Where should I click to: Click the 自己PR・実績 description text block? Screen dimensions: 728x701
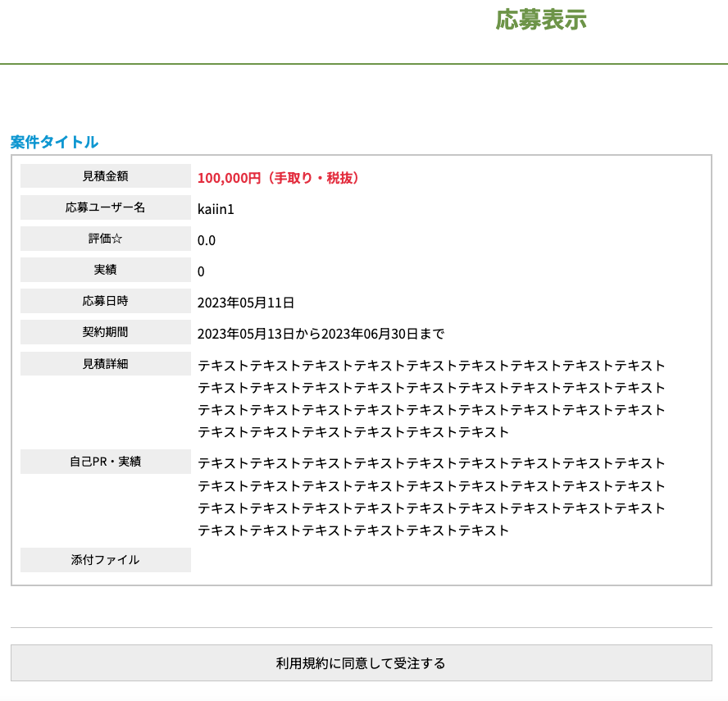pyautogui.click(x=431, y=497)
